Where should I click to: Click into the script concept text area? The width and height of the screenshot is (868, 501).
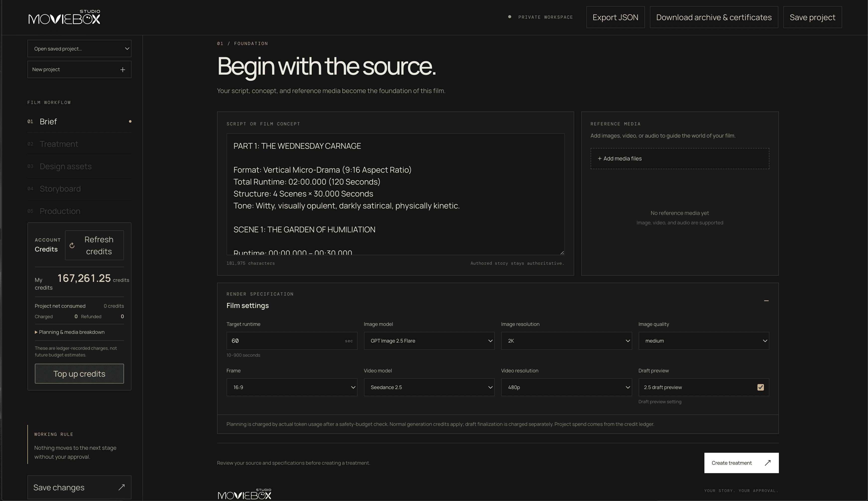coord(395,194)
